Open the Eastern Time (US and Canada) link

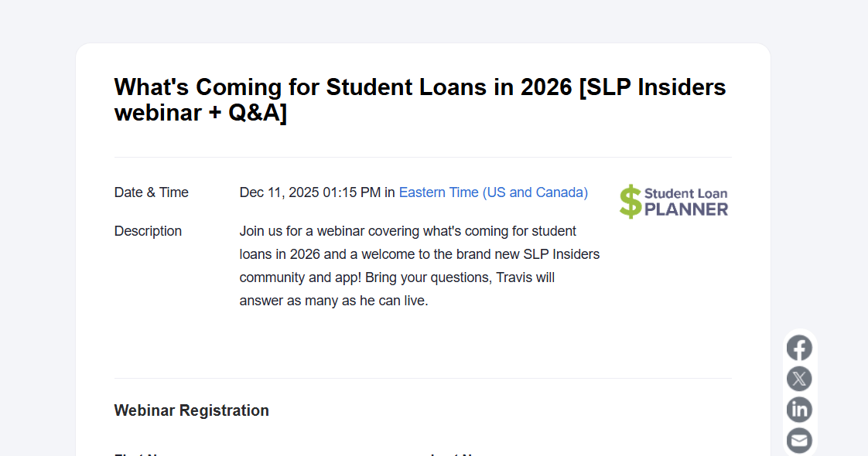(493, 192)
